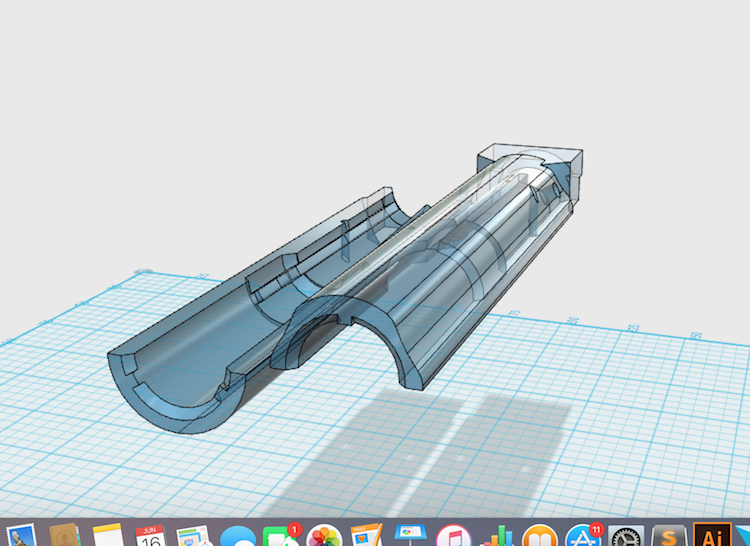Open iBooks in the dock
The width and height of the screenshot is (750, 546).
pyautogui.click(x=540, y=536)
